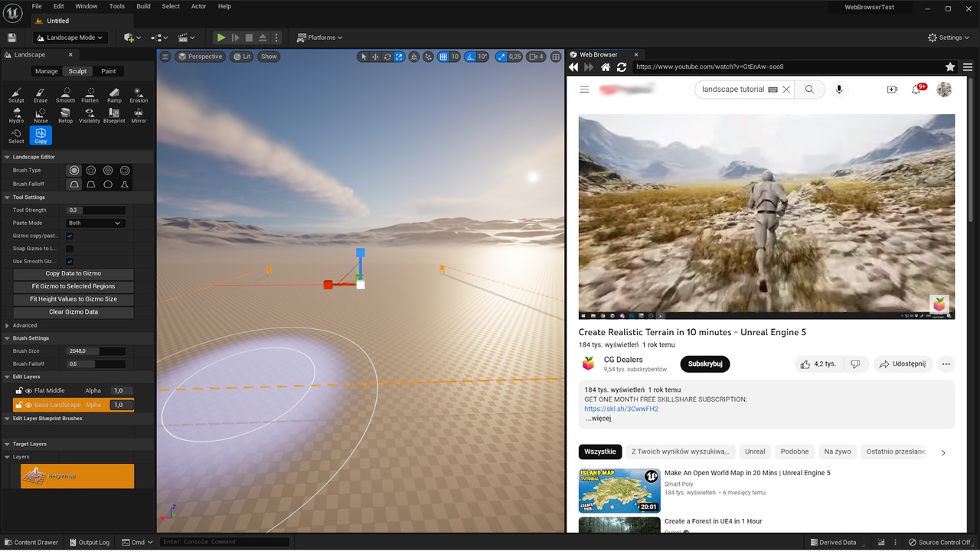Image resolution: width=980 pixels, height=551 pixels.
Task: Select the Heightmap target layer
Action: pyautogui.click(x=77, y=476)
